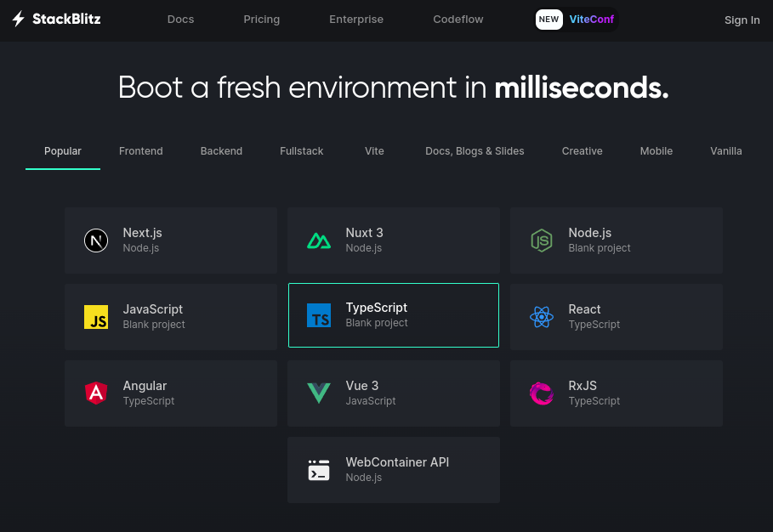Click the TypeScript title text

pos(377,308)
